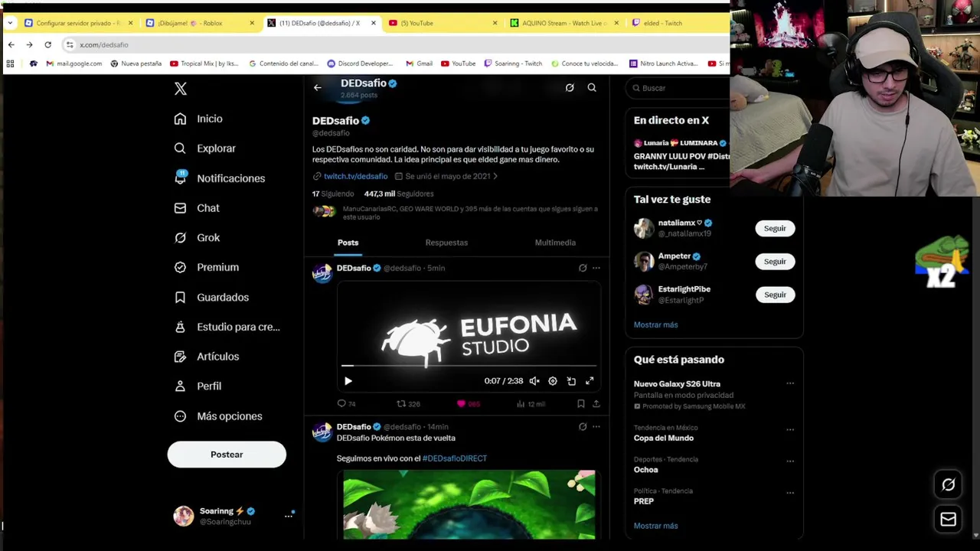Open the video settings gear

click(553, 381)
